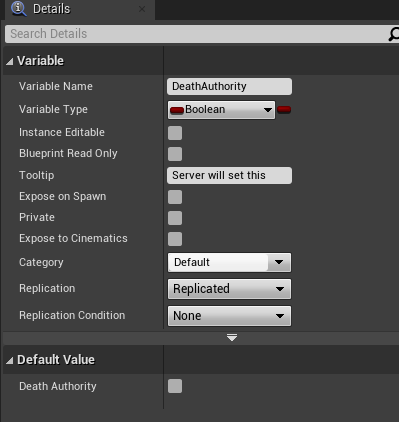Click the search magnifier icon in Search Details

coord(394,34)
